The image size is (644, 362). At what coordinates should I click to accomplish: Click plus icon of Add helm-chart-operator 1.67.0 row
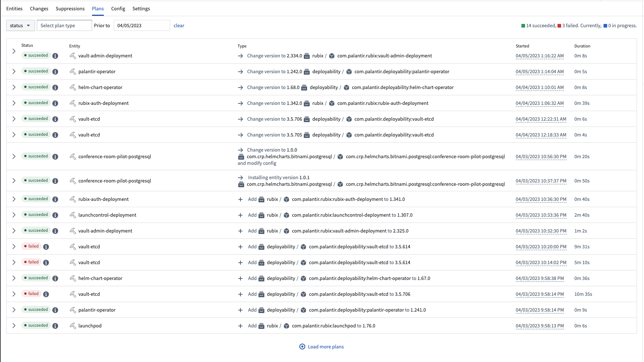(x=240, y=278)
